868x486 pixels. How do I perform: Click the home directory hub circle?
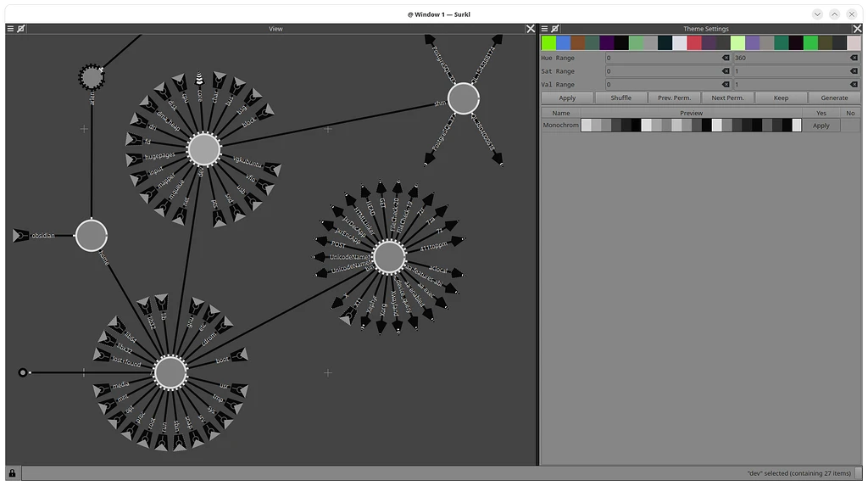92,236
